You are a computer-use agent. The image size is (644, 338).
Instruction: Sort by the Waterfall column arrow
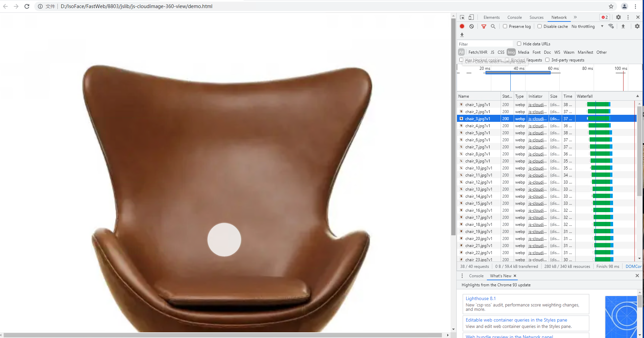point(637,96)
